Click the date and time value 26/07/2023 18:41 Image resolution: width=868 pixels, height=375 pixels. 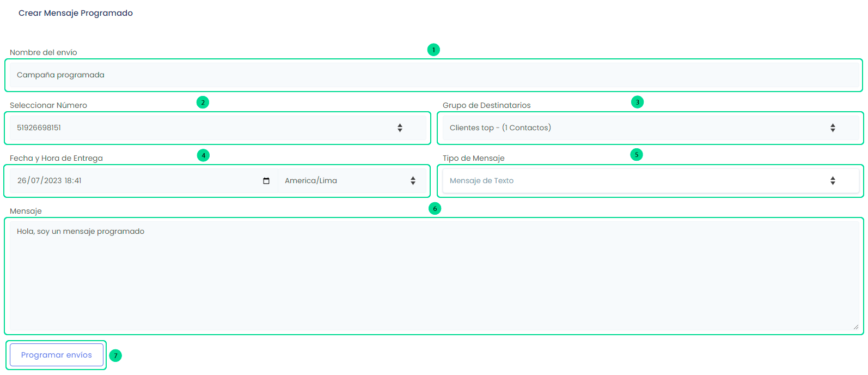(50, 181)
